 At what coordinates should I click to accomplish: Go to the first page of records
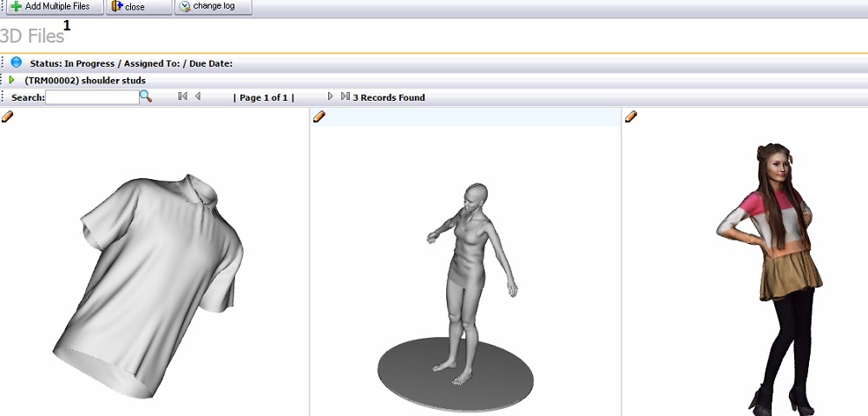[182, 96]
